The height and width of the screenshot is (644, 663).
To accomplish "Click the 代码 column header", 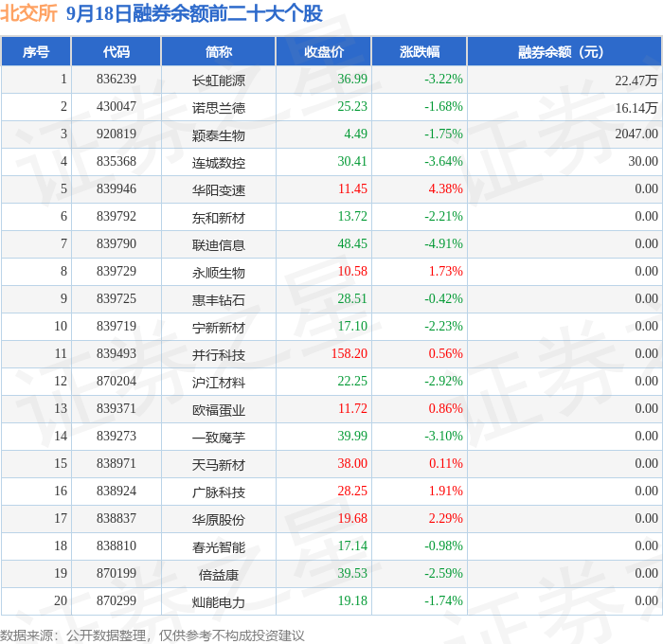I will (116, 51).
